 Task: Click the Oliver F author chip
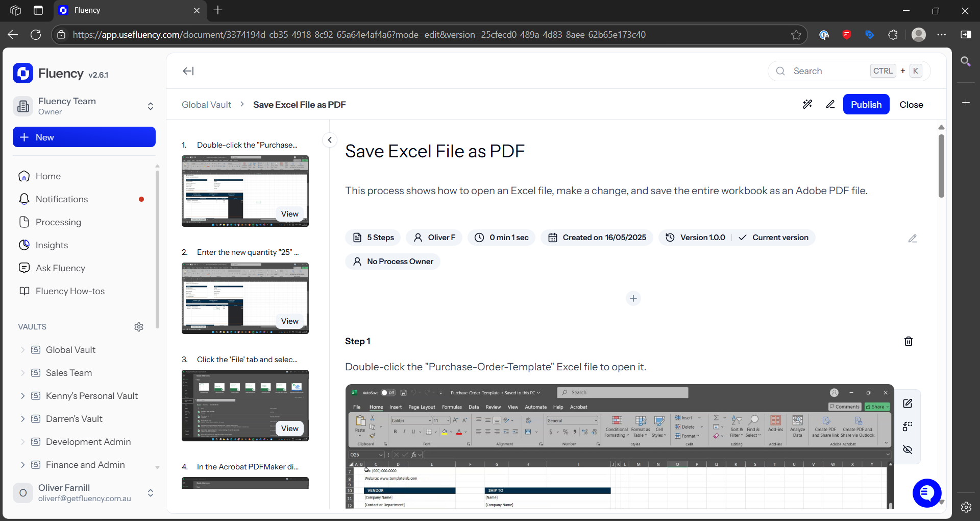click(434, 238)
